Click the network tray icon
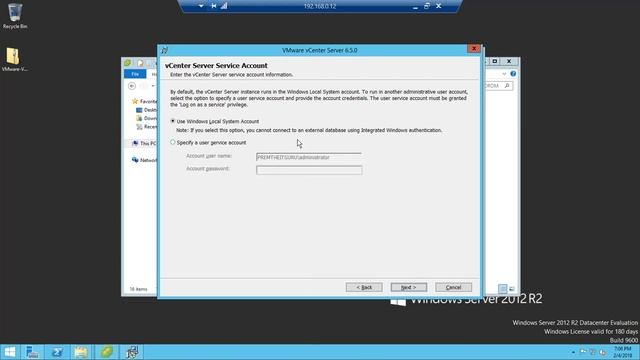Image resolution: width=640 pixels, height=360 pixels. point(592,352)
